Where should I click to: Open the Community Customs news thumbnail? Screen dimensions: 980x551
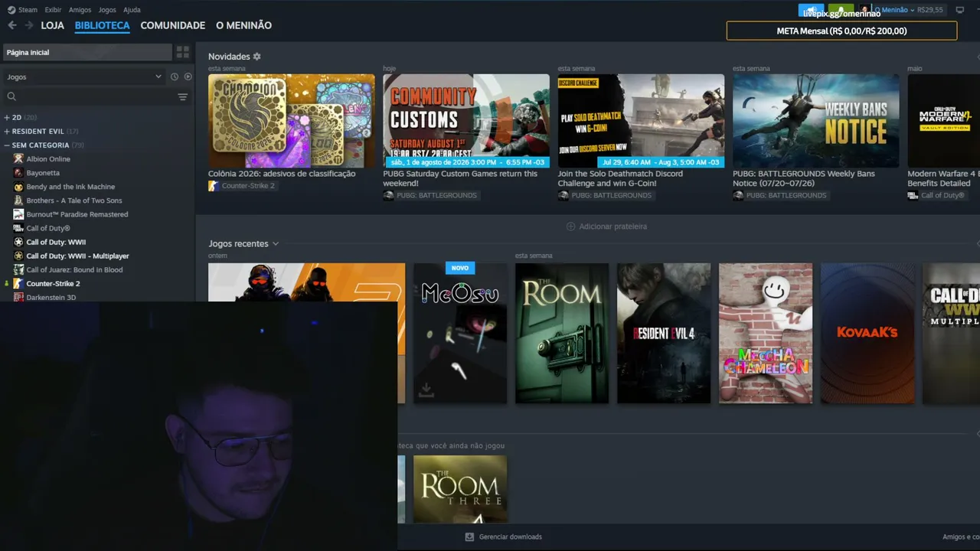coord(466,121)
